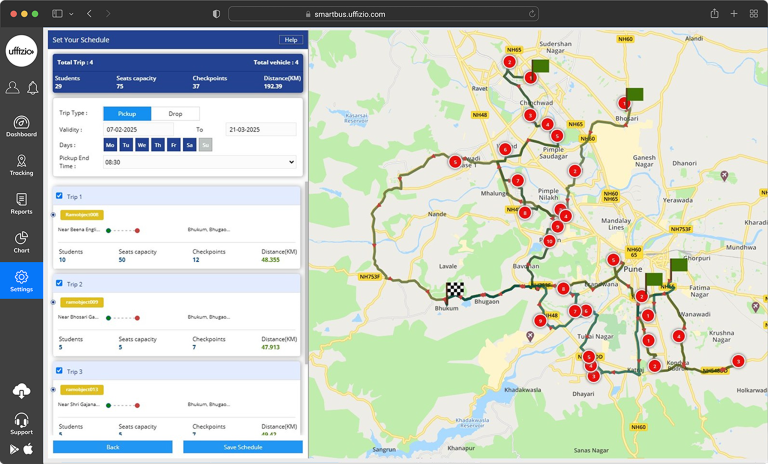768x464 pixels.
Task: Switch trip type to Drop
Action: tap(175, 114)
